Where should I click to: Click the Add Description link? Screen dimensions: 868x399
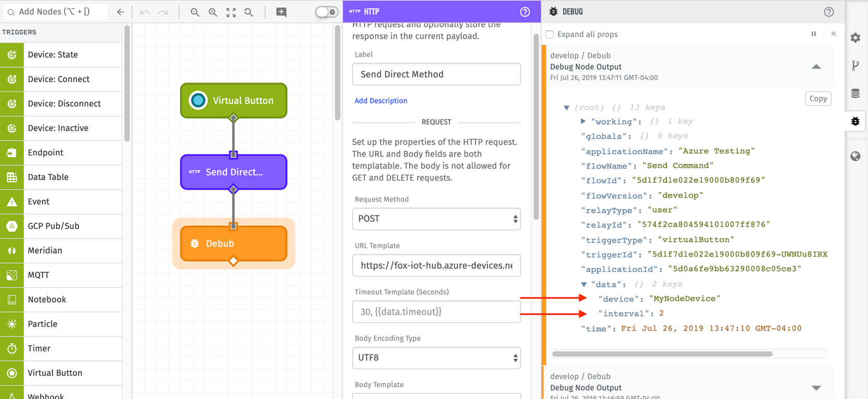[x=381, y=101]
